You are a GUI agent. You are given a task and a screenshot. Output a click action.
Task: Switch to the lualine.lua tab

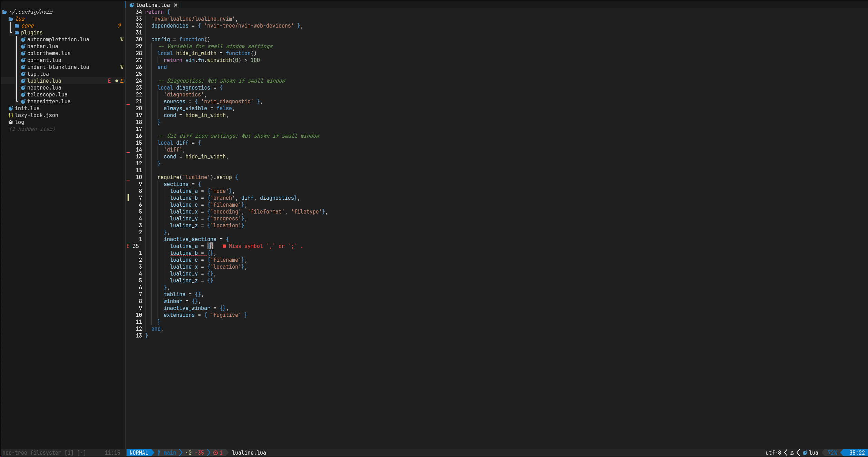[153, 5]
